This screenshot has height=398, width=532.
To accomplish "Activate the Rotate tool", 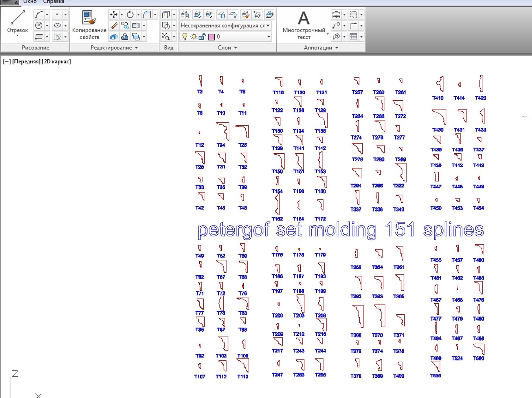I will pyautogui.click(x=130, y=15).
